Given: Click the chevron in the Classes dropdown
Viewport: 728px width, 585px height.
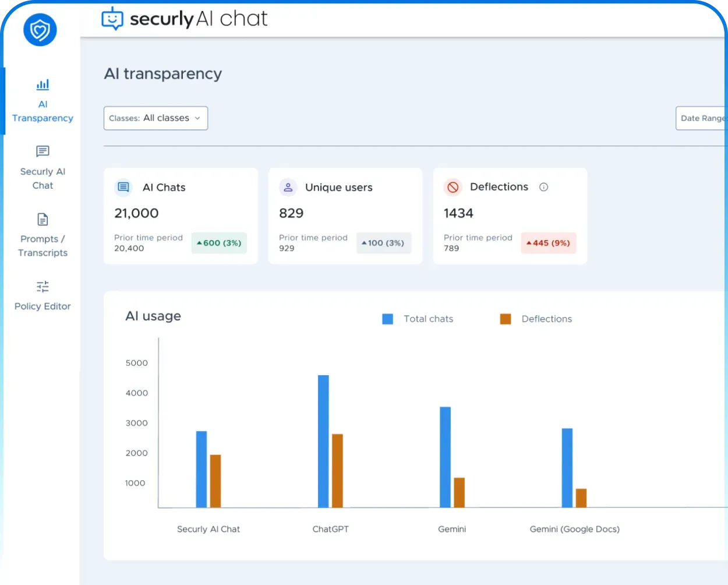Looking at the screenshot, I should 197,118.
